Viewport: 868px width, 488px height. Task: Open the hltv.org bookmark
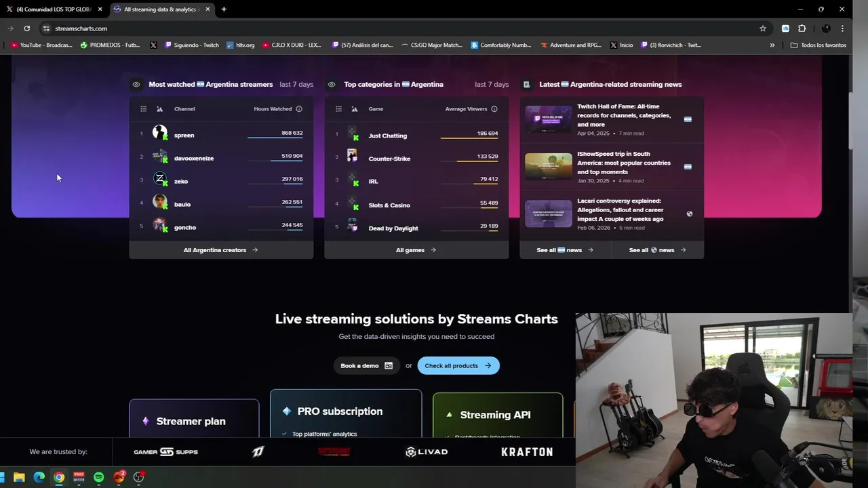241,45
